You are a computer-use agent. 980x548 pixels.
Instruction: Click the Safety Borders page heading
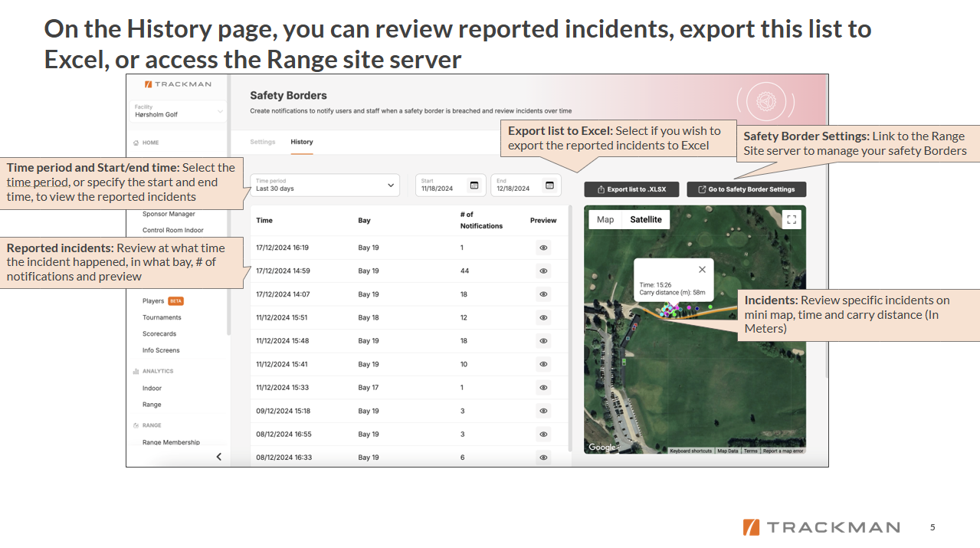pyautogui.click(x=288, y=96)
